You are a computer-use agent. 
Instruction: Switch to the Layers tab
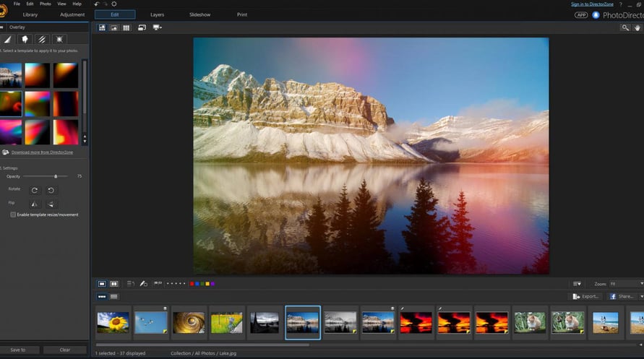click(x=157, y=14)
